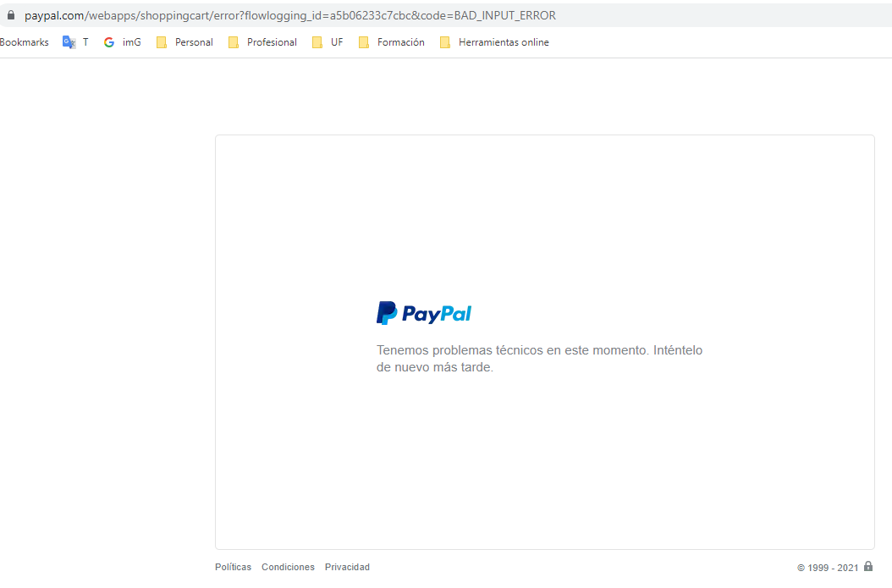Open the Formación bookmarks folder
This screenshot has height=588, width=892.
[391, 42]
